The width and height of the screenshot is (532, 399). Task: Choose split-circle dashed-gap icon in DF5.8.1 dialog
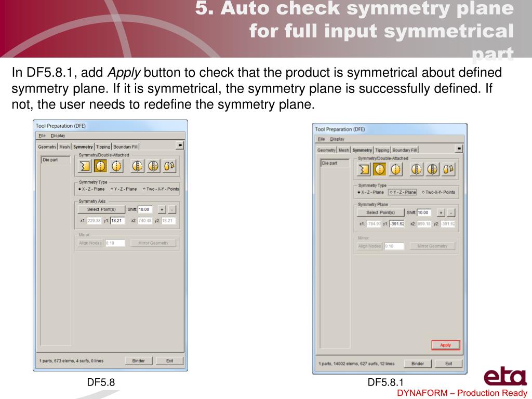tap(417, 169)
